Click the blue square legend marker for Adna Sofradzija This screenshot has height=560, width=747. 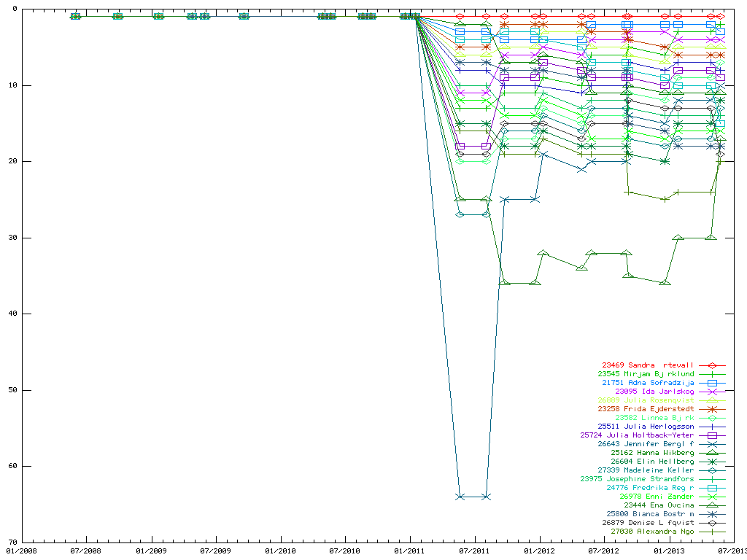(712, 383)
